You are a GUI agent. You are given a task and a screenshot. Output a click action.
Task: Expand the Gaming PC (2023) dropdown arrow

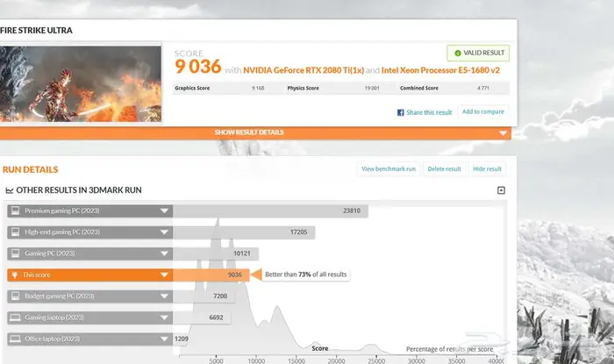[x=164, y=253]
